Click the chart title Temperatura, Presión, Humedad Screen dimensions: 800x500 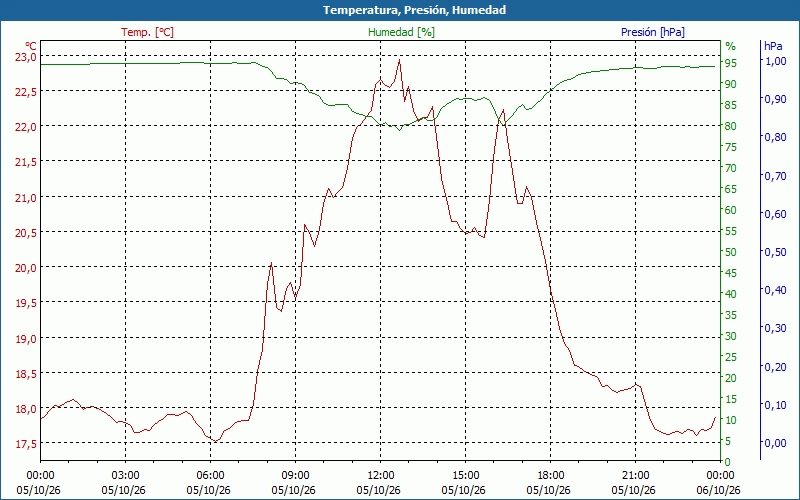(x=414, y=10)
